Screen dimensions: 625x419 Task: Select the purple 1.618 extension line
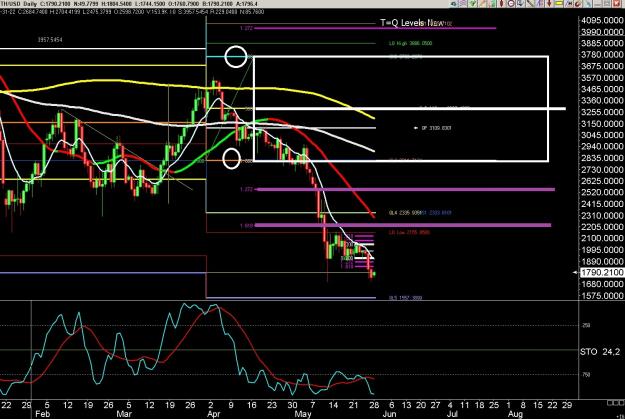tap(403, 225)
